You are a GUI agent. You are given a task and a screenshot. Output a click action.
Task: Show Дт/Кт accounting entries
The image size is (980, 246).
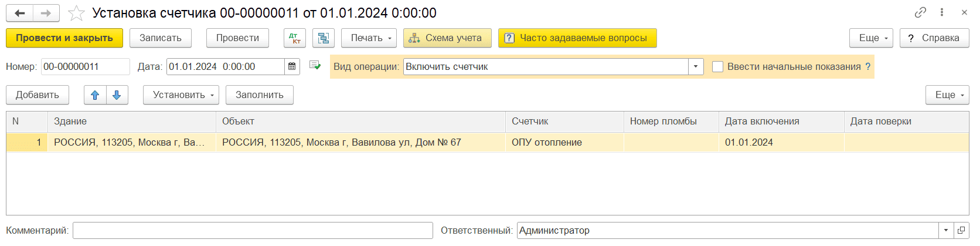(294, 38)
